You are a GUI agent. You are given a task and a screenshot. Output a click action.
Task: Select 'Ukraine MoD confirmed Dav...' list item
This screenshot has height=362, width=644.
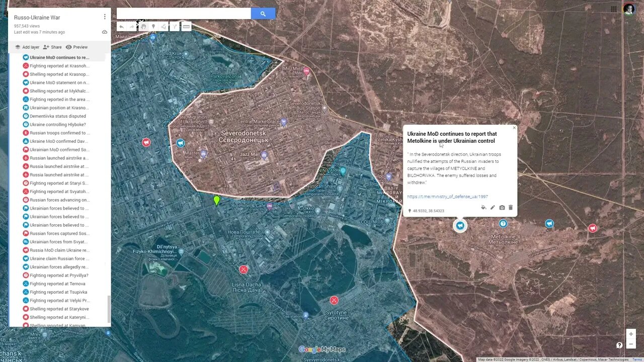point(59,141)
